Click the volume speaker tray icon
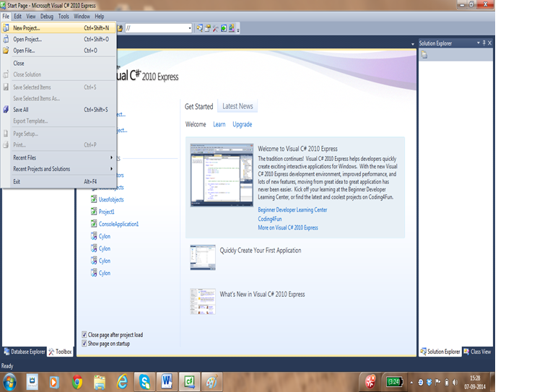Image resolution: width=550 pixels, height=392 pixels. pyautogui.click(x=455, y=382)
